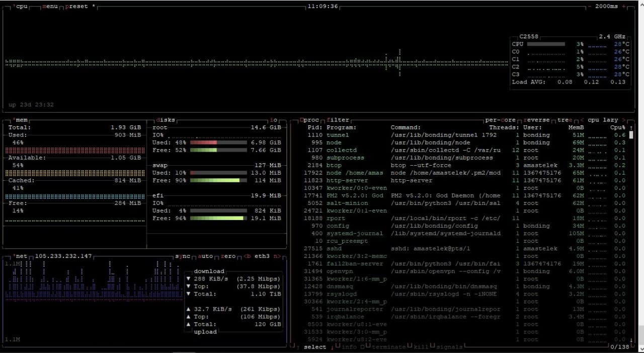Switch disks box into io mode
Image resolution: width=644 pixels, height=353 pixels.
pyautogui.click(x=274, y=120)
